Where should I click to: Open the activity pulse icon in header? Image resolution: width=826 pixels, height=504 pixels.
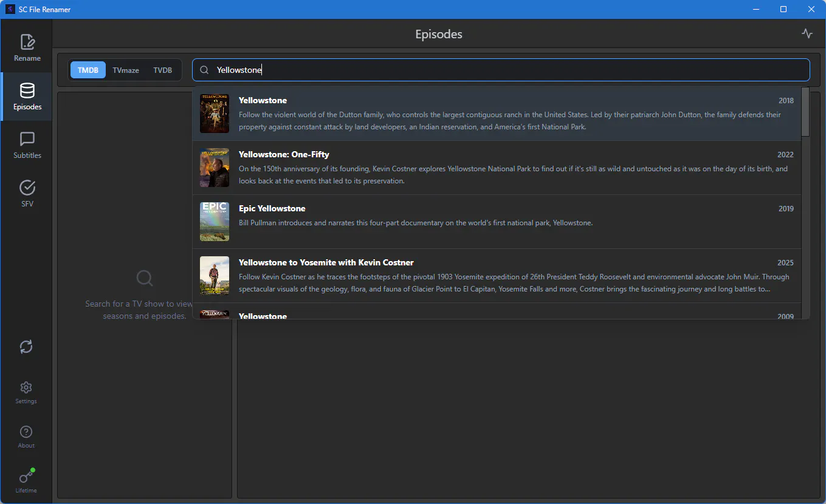tap(807, 34)
